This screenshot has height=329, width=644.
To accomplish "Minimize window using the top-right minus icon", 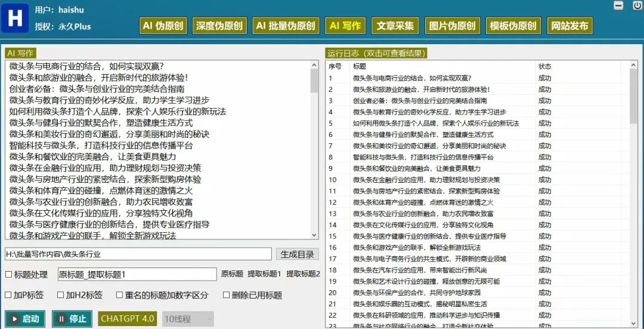I will point(618,5).
